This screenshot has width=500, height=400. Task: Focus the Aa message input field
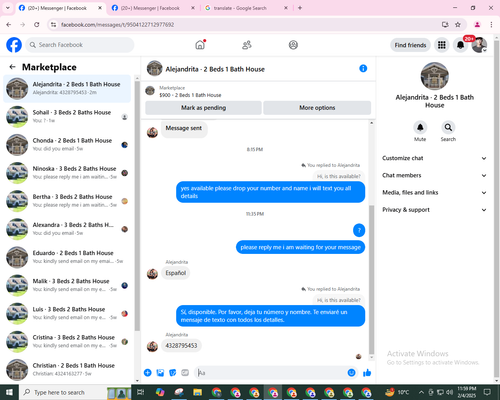272,373
